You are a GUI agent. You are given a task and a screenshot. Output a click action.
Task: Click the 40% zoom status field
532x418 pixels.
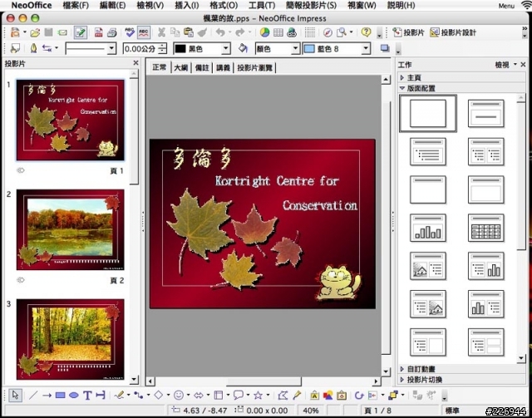310,411
